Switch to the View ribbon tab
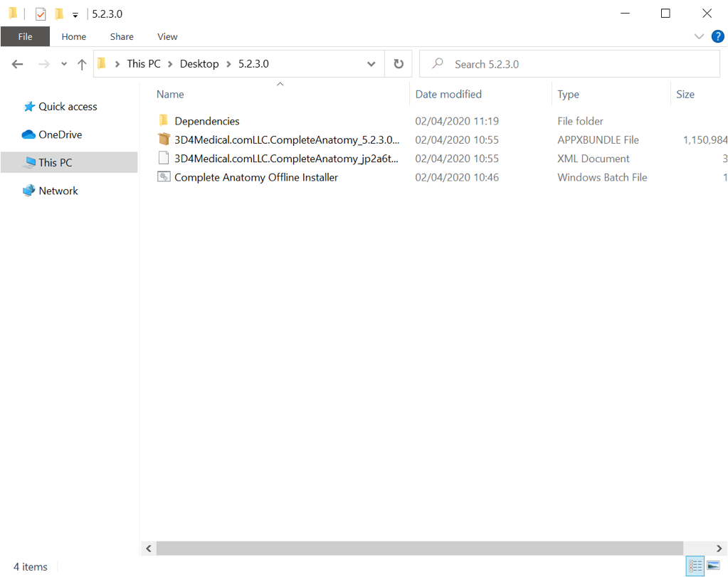Screen dimensions: 728x577 167,37
